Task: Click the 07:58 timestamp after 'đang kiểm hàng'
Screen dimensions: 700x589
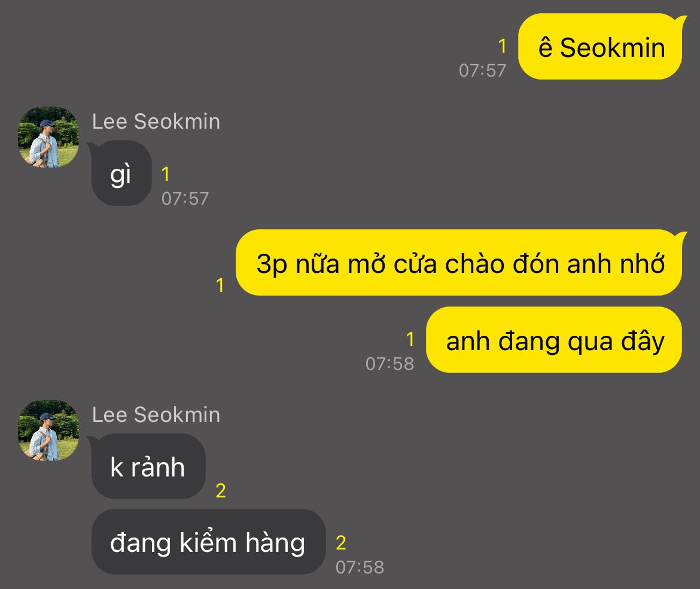Action: (x=360, y=567)
